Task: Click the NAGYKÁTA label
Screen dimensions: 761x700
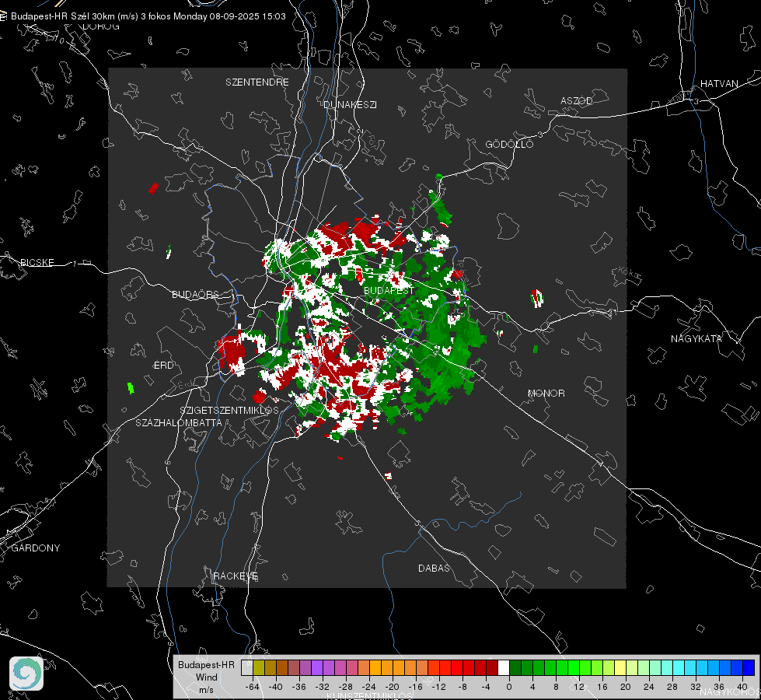Action: (696, 338)
